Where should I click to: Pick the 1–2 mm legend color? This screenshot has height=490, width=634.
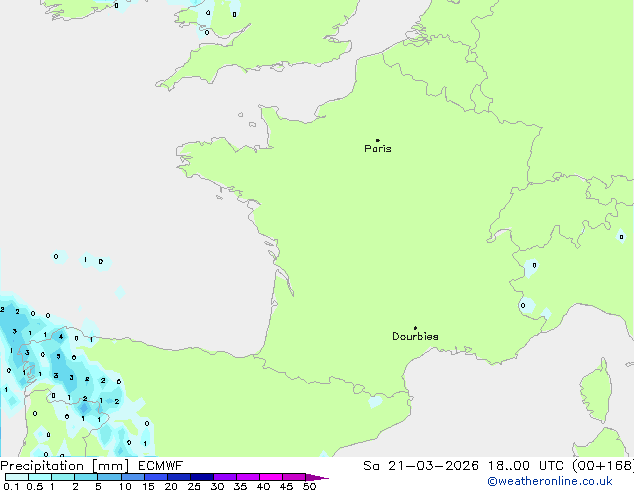63,477
